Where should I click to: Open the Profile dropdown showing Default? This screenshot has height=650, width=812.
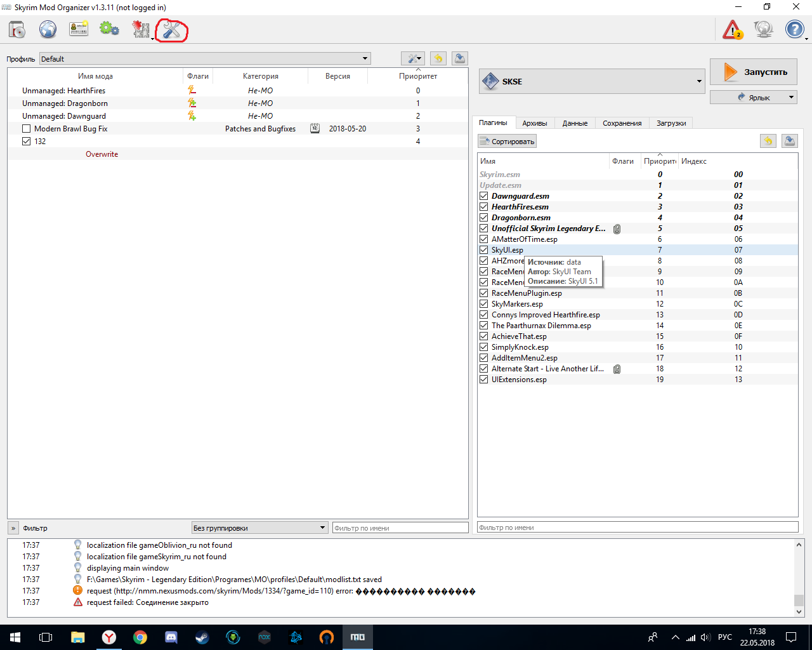[x=205, y=58]
